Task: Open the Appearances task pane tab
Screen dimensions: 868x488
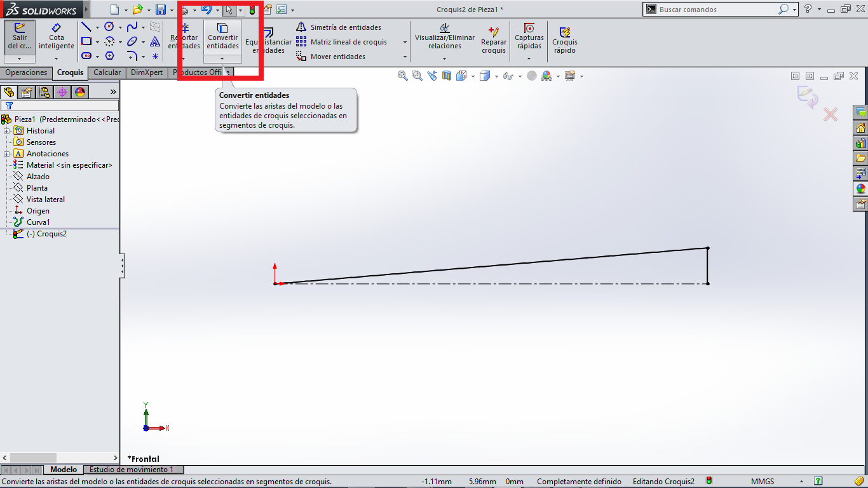Action: (x=861, y=189)
